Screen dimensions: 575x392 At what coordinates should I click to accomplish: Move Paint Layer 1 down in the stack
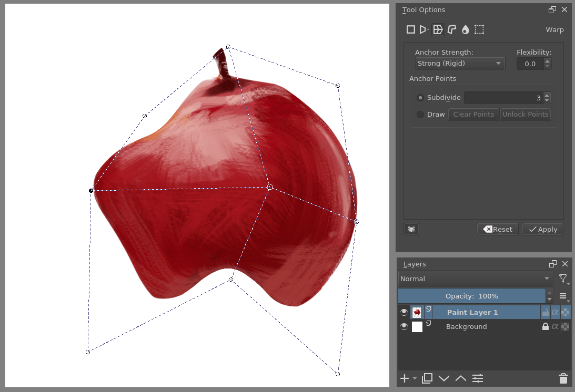[443, 378]
